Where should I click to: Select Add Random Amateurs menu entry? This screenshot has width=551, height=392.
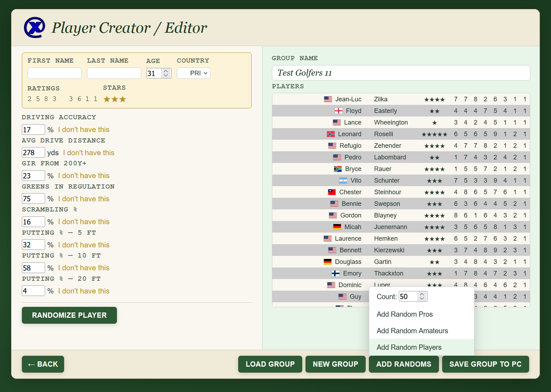coord(422,331)
